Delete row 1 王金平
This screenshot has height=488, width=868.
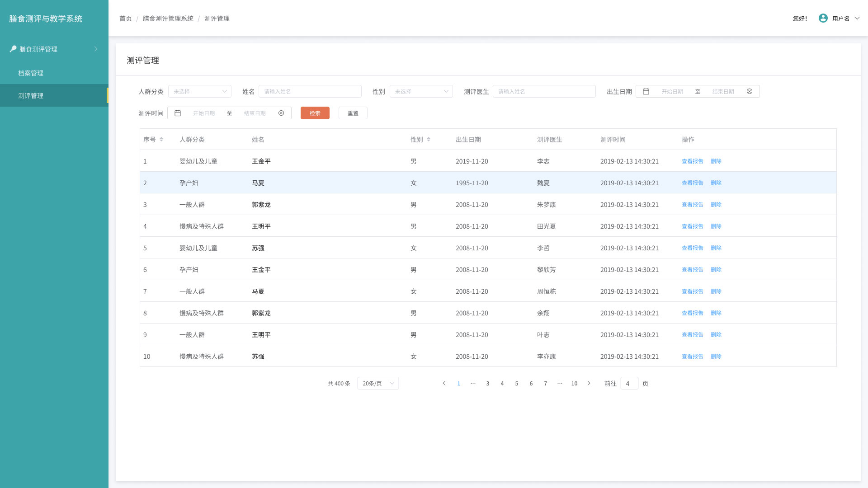tap(716, 161)
